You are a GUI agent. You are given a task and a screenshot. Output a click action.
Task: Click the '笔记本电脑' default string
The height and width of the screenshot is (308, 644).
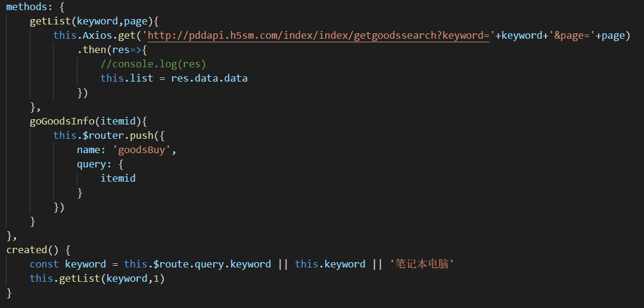point(422,264)
